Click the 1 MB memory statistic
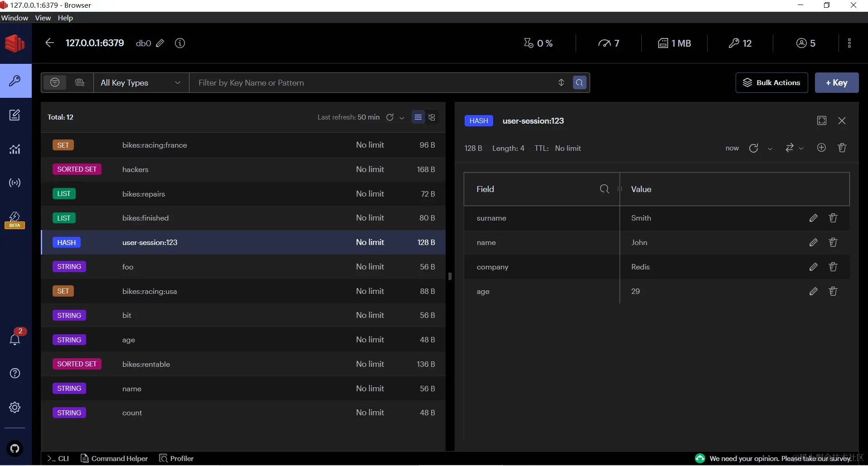Screen dimensions: 868x466 pos(674,43)
